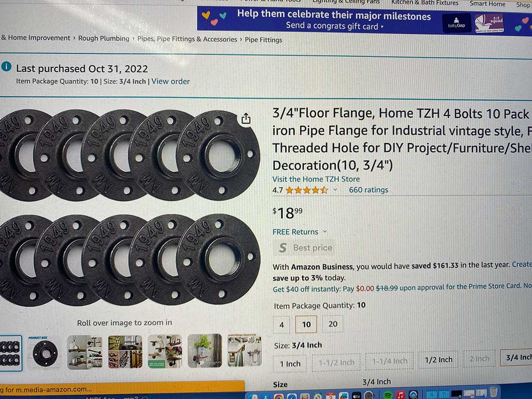Viewport: 532px width, 399px height.
Task: Choose the 1/2 Inch size option
Action: pyautogui.click(x=438, y=360)
